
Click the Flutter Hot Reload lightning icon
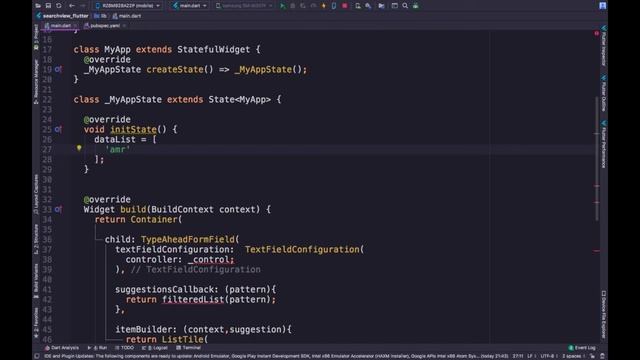pyautogui.click(x=324, y=6)
